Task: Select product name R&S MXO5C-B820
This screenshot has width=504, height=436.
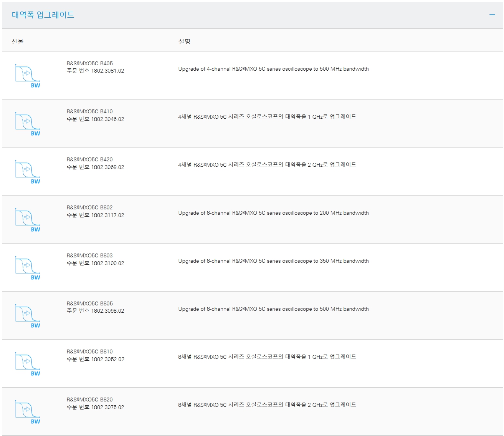Action: pyautogui.click(x=90, y=400)
